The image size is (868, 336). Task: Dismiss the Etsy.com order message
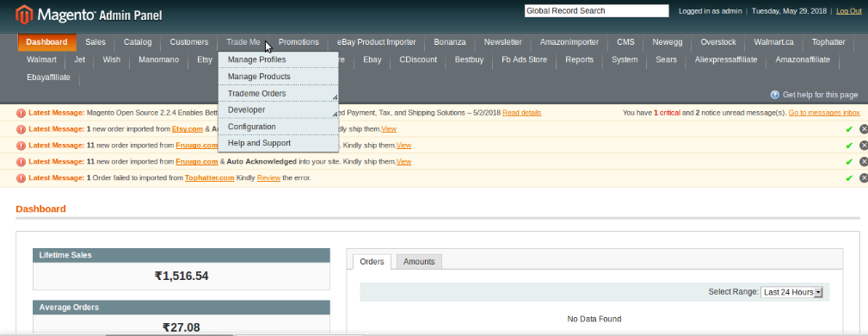[x=863, y=129]
